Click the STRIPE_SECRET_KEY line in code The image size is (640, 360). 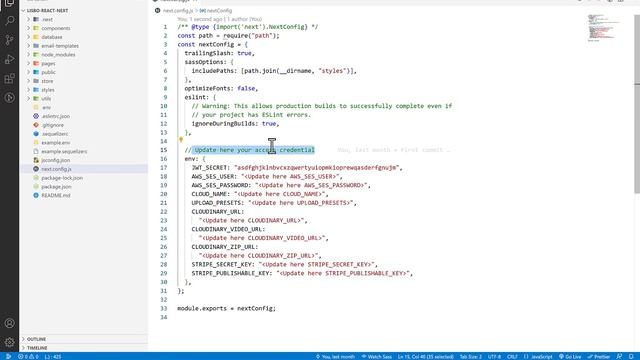coord(284,264)
